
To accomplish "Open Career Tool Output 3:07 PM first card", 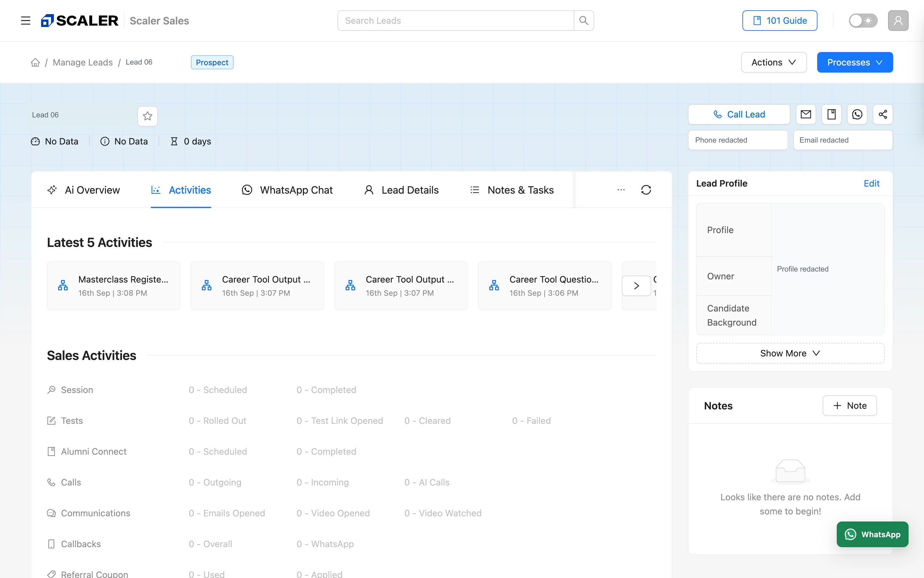I will (x=257, y=285).
